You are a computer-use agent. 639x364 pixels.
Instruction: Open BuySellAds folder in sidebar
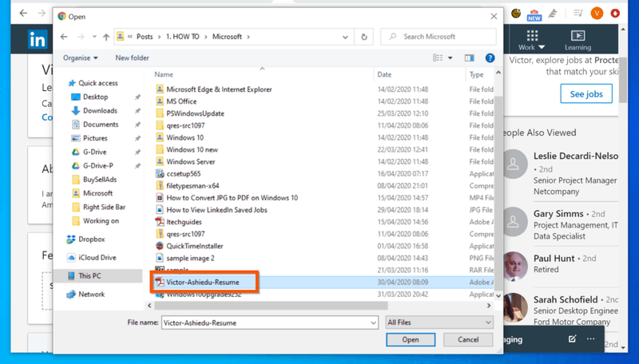point(99,180)
